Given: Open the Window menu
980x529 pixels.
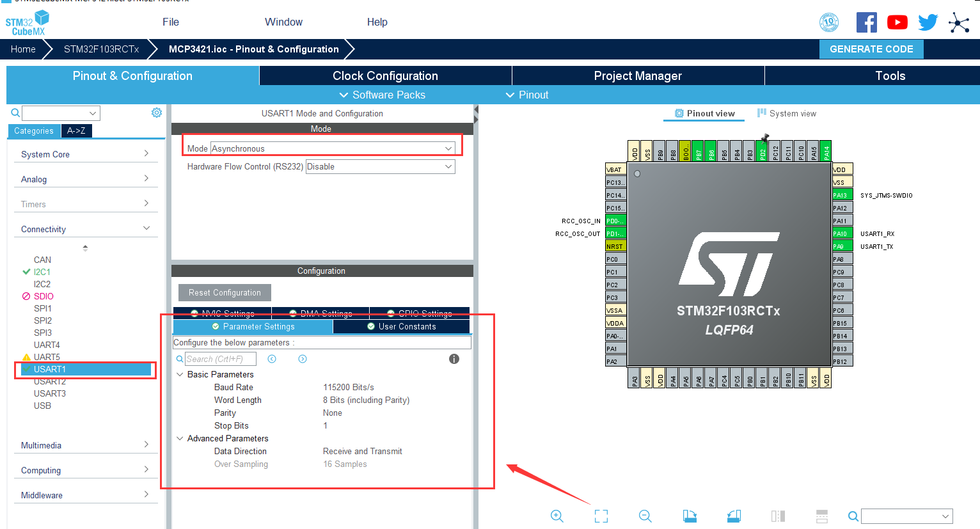Looking at the screenshot, I should tap(283, 22).
